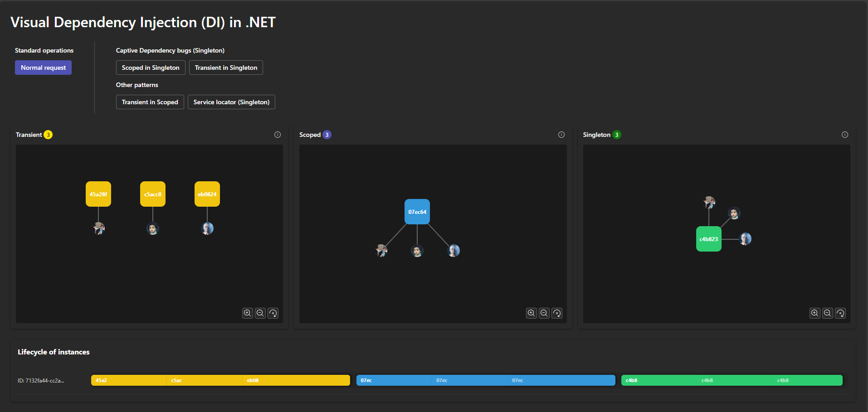Click the Normal request button
Screen dimensions: 868x412
tap(43, 68)
